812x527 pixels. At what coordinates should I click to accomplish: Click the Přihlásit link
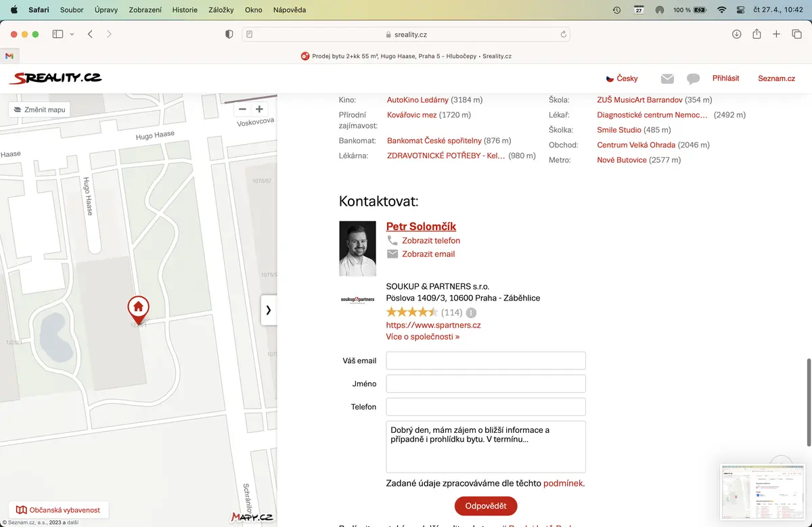(x=726, y=78)
